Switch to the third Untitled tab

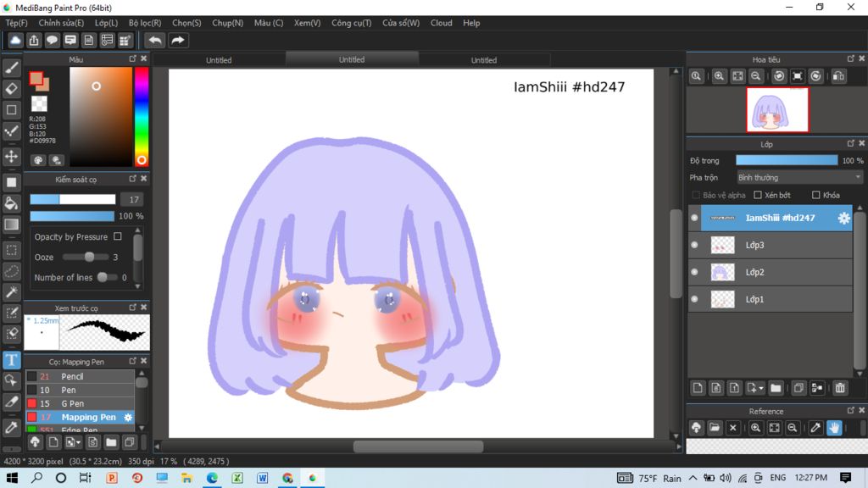484,60
